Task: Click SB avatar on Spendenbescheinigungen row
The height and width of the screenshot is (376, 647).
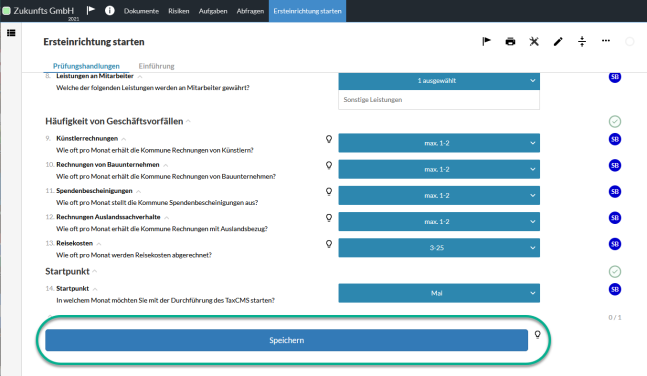Action: coord(615,192)
